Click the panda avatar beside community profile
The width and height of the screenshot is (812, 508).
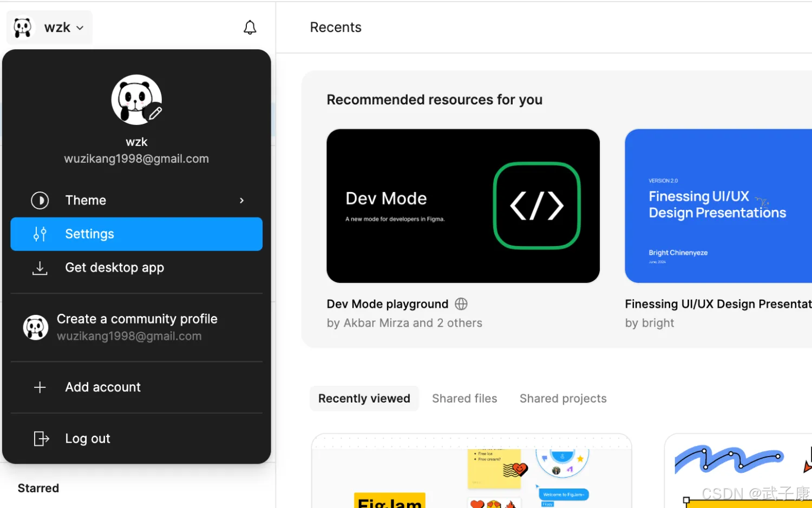point(36,327)
